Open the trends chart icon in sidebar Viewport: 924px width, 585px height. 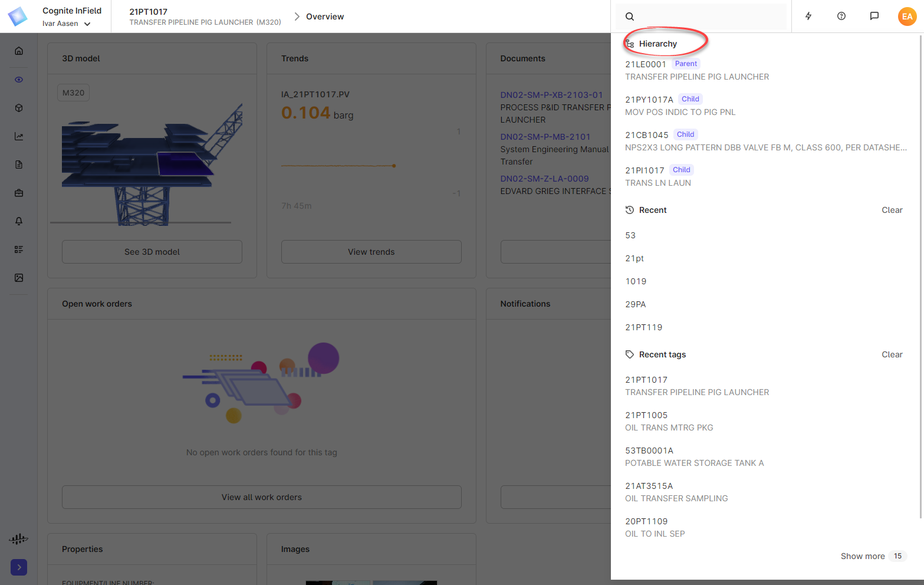pos(19,136)
